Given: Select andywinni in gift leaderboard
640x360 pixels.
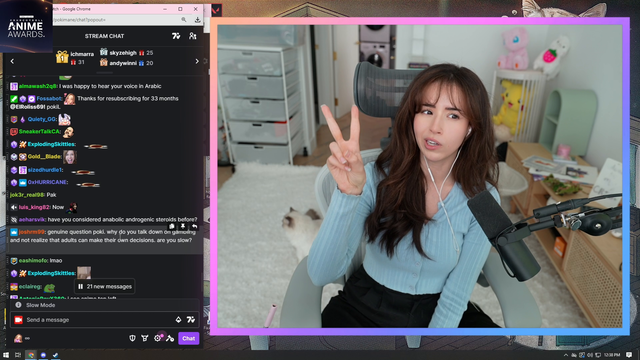Looking at the screenshot, I should 122,63.
